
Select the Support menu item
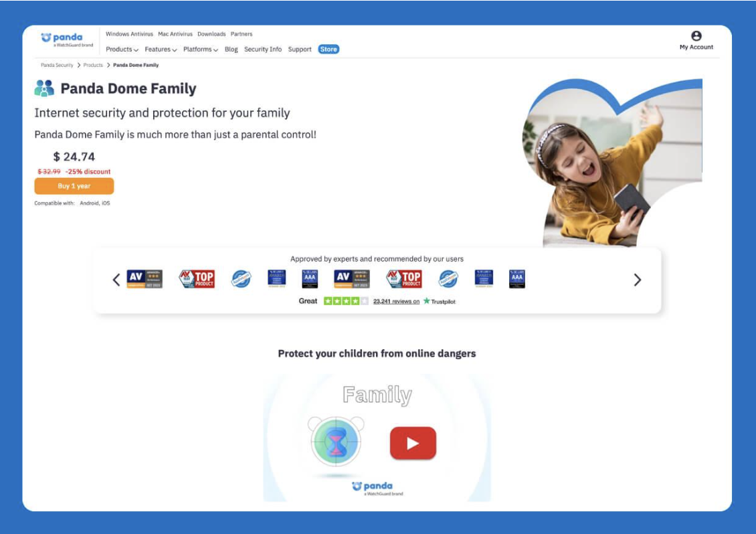click(x=300, y=50)
